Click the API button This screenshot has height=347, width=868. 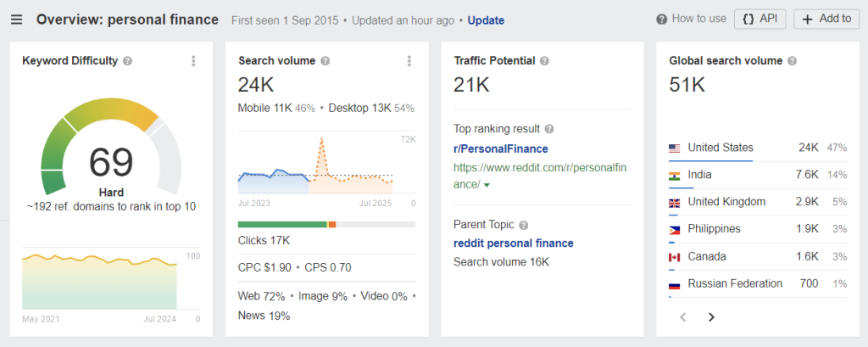click(760, 19)
